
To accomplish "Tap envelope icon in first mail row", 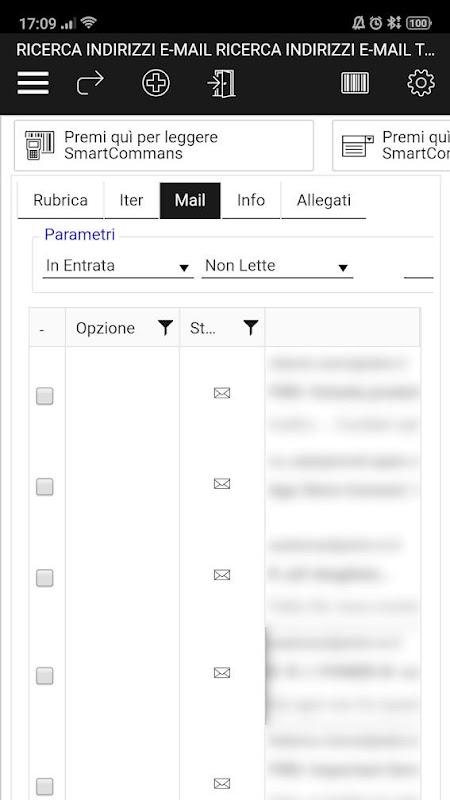I will click(222, 393).
